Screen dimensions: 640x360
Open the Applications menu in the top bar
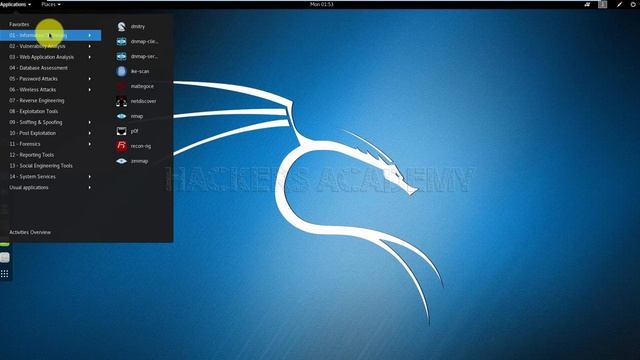click(16, 4)
